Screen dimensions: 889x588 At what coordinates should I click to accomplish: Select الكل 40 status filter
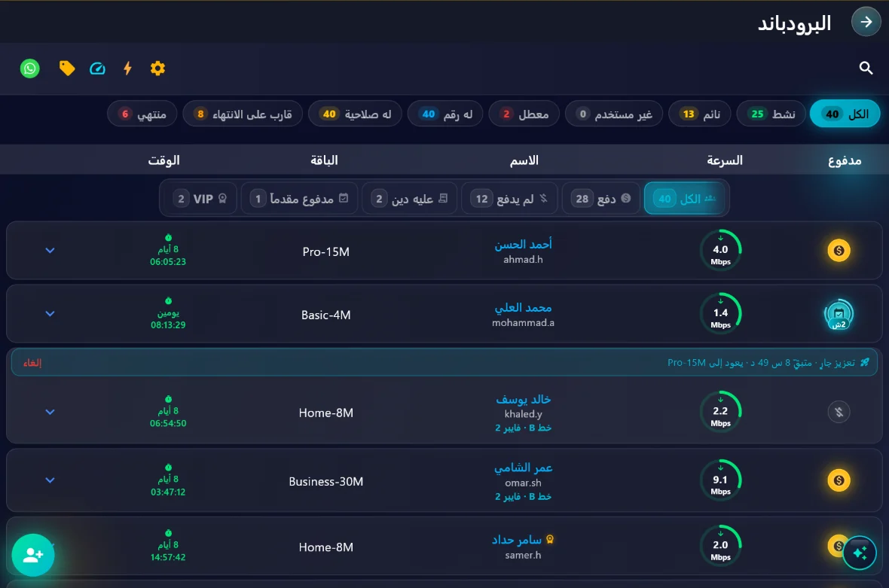pos(845,114)
